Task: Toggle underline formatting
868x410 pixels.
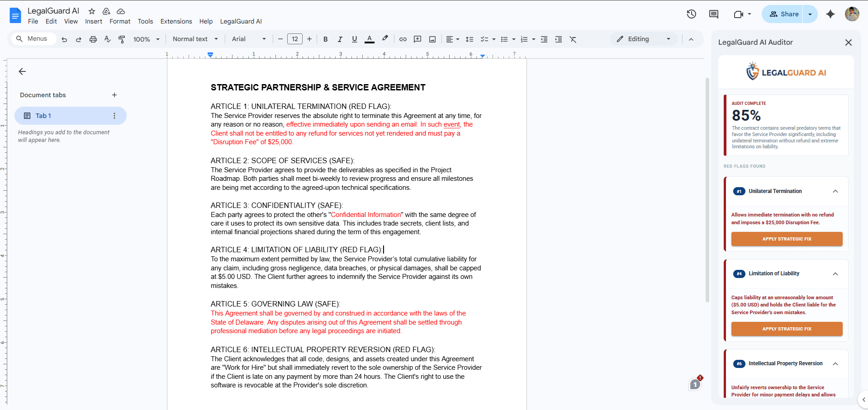Action: click(355, 39)
